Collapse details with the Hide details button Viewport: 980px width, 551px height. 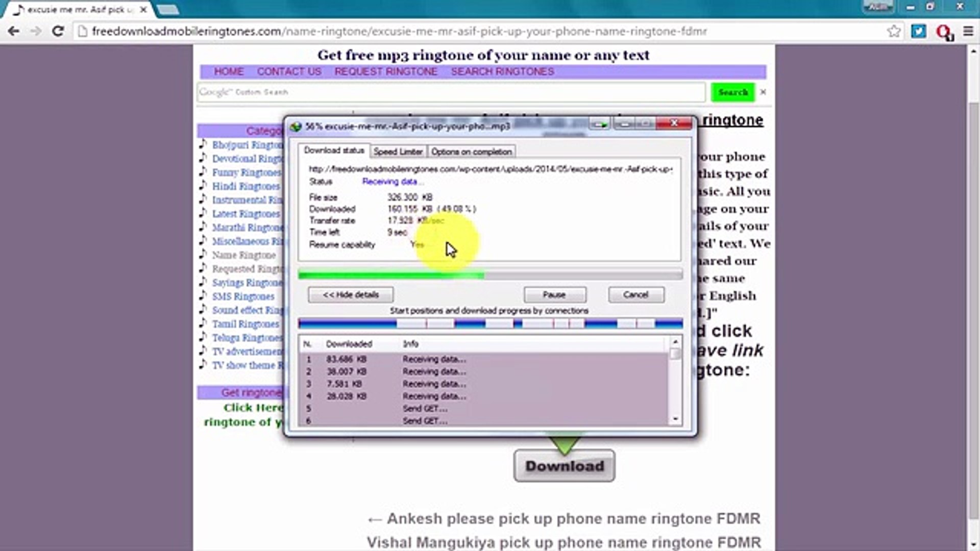[350, 295]
